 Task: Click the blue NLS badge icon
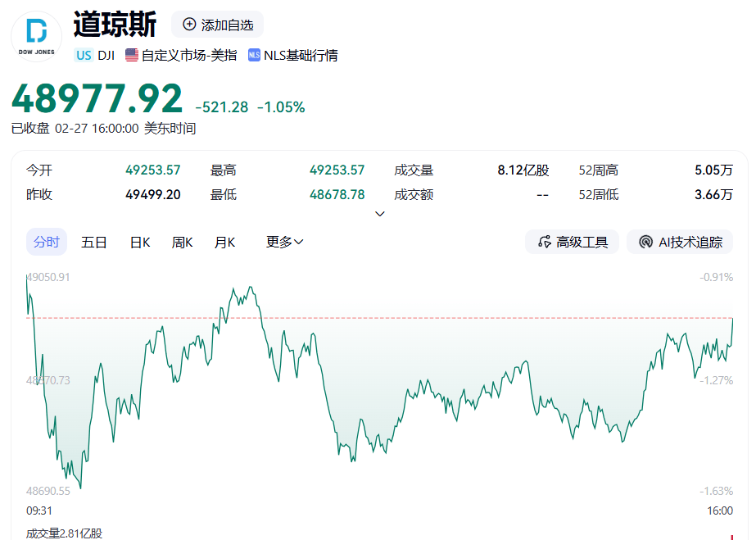click(x=254, y=55)
